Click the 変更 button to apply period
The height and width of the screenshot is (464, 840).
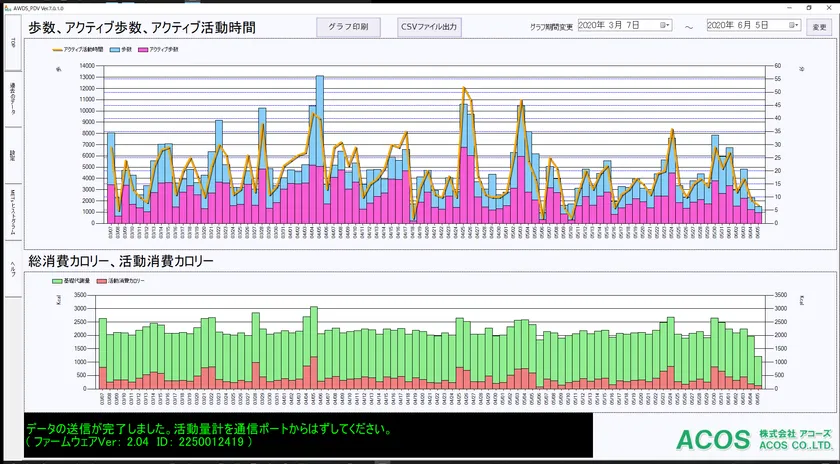(818, 27)
